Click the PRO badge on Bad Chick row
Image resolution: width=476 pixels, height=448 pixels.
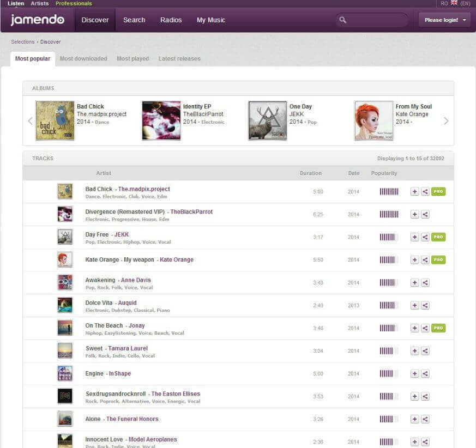tap(438, 191)
